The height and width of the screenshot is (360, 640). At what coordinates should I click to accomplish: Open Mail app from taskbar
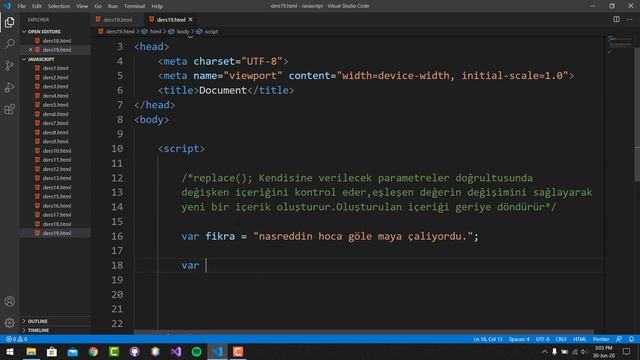(73, 352)
